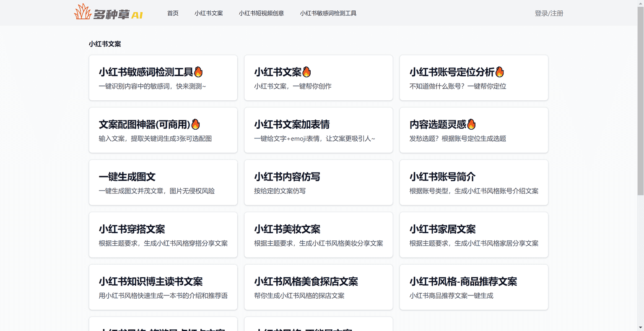Click text 不知道做什么账号？一键帮你定位

tap(458, 86)
